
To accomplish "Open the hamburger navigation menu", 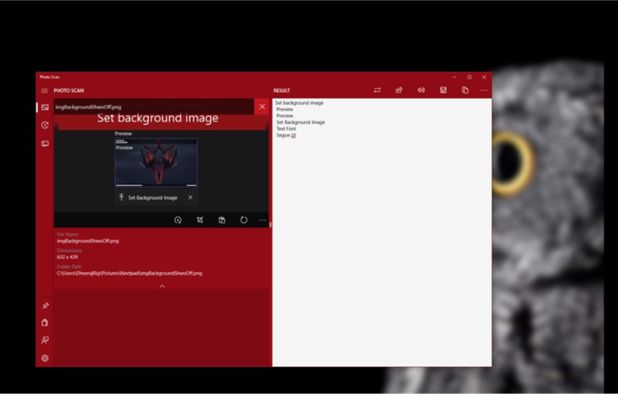I will (45, 91).
